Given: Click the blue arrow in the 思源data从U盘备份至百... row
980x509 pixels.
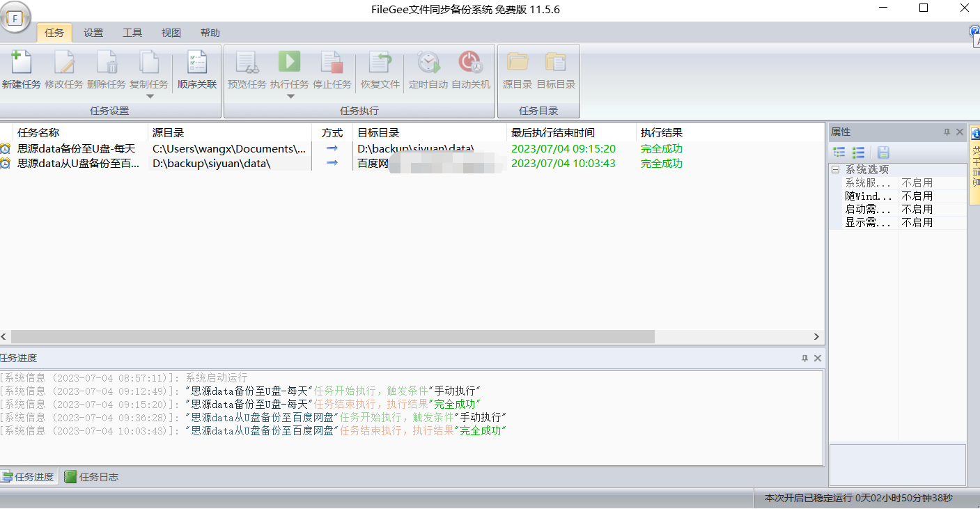Looking at the screenshot, I should [x=332, y=163].
